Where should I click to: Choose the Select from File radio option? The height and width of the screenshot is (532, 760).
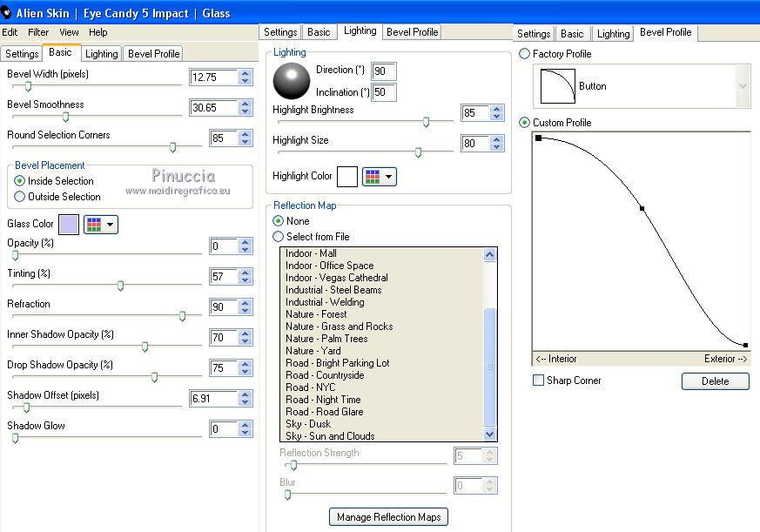279,237
